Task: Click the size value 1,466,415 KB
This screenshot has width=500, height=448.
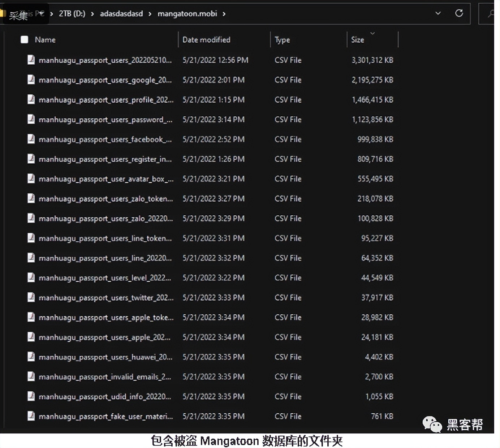Action: point(372,100)
